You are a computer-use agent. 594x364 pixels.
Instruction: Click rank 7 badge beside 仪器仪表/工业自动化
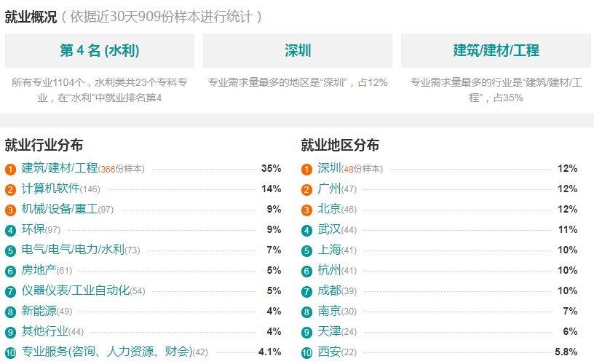(11, 292)
